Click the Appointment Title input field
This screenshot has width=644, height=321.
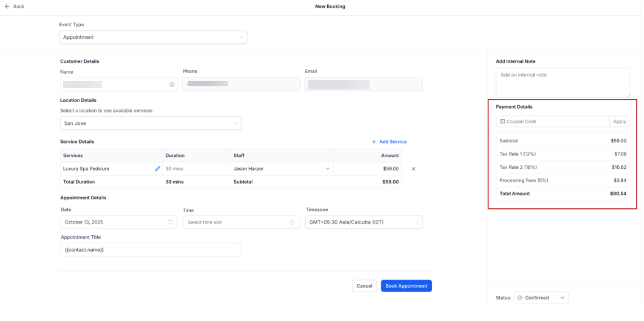150,250
